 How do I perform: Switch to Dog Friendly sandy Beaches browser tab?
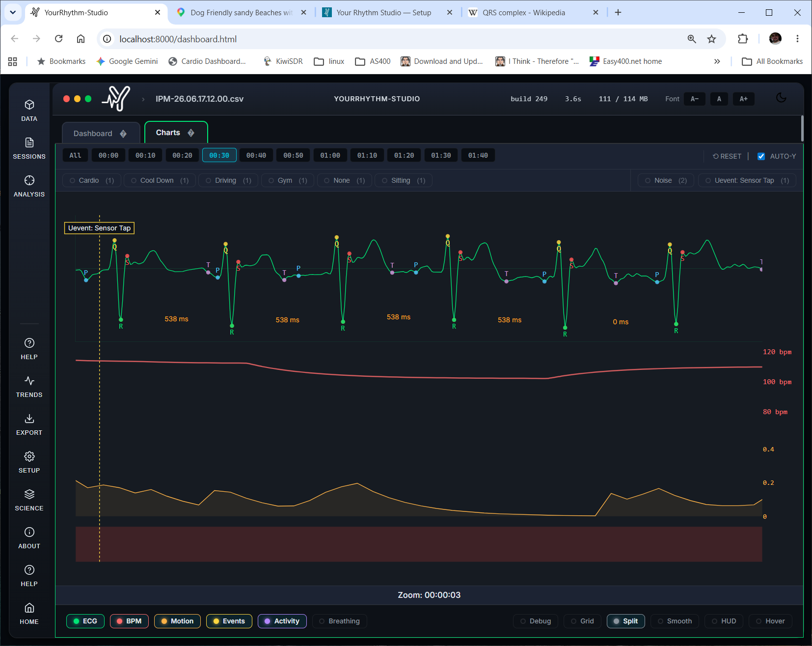pos(242,12)
